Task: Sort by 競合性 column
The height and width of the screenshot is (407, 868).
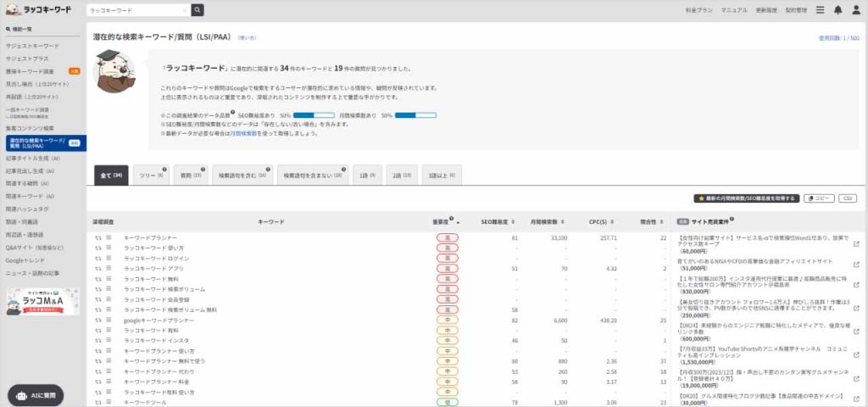Action: pos(663,222)
